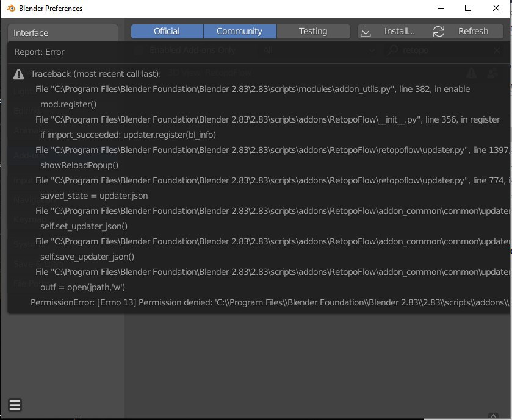
Task: Open the hamburger preferences menu
Action: tap(15, 405)
